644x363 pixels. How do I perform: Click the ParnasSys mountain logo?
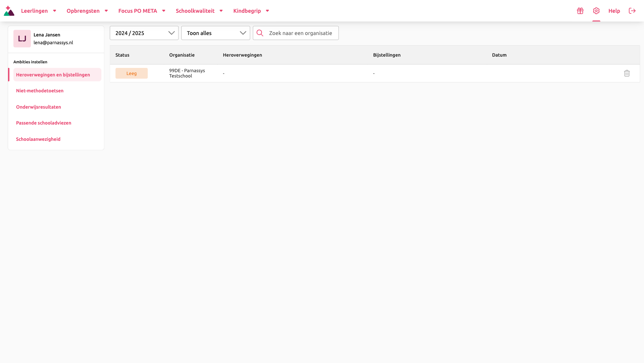pyautogui.click(x=9, y=11)
